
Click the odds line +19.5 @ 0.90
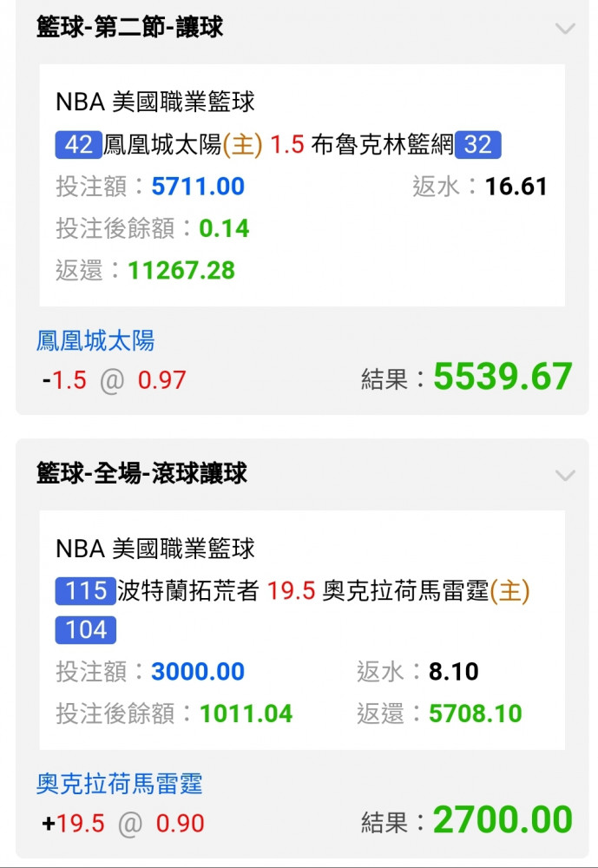pos(123,824)
